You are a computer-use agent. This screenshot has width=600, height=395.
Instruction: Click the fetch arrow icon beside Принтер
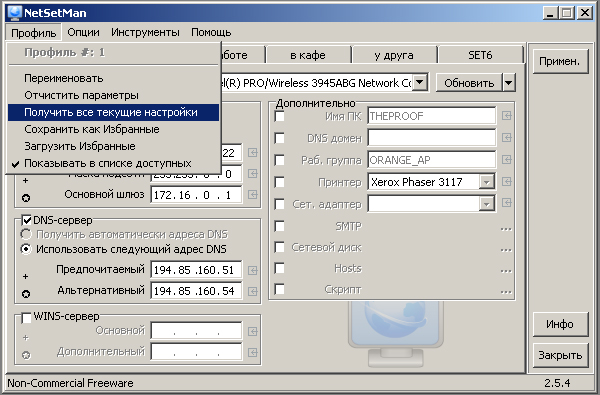point(507,181)
